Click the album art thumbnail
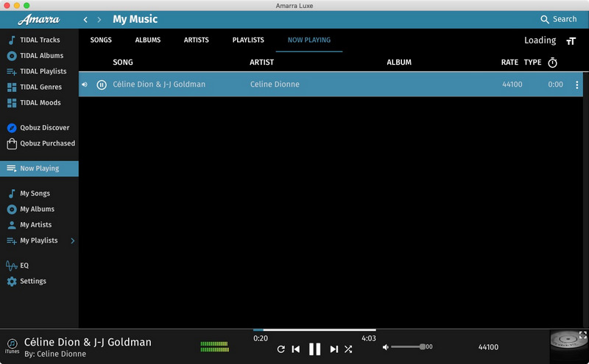The width and height of the screenshot is (589, 364). [x=568, y=346]
